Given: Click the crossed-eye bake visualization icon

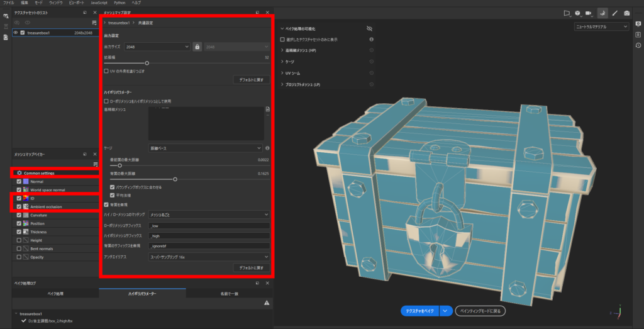Looking at the screenshot, I should coord(370,28).
